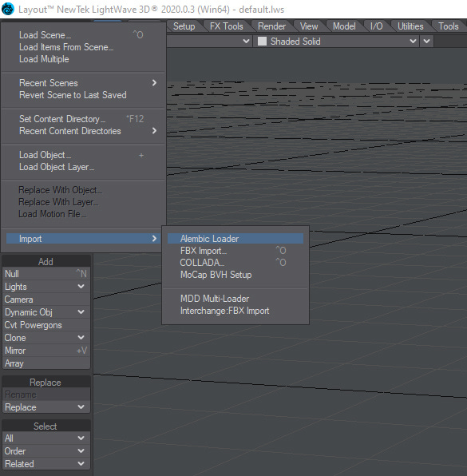Add a Camera
The width and height of the screenshot is (467, 476).
[x=46, y=299]
